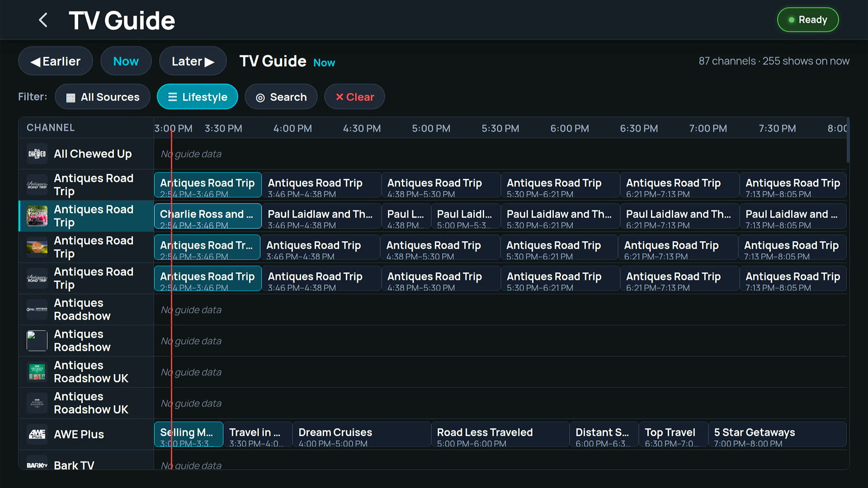
Task: Open the Dream Cruises program
Action: [362, 434]
